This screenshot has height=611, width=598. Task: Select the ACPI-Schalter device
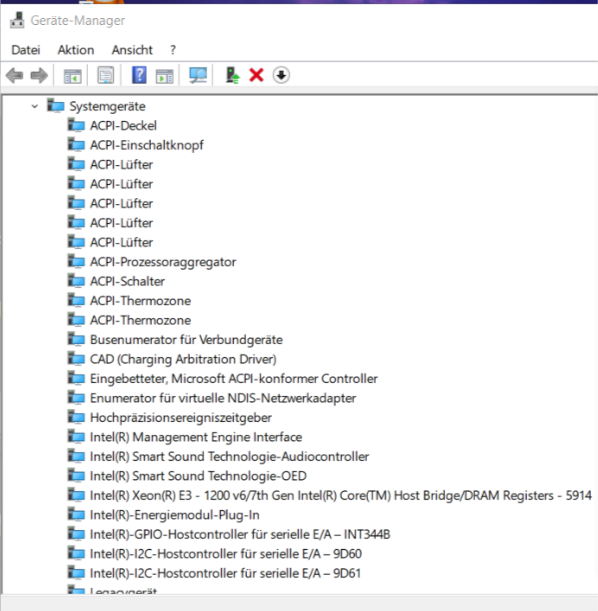pos(127,281)
